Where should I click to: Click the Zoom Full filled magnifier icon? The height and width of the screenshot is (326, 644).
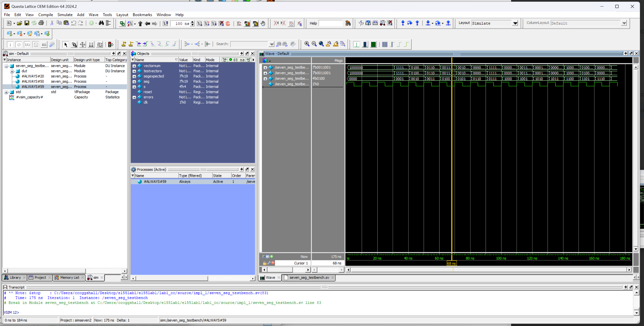[x=321, y=44]
